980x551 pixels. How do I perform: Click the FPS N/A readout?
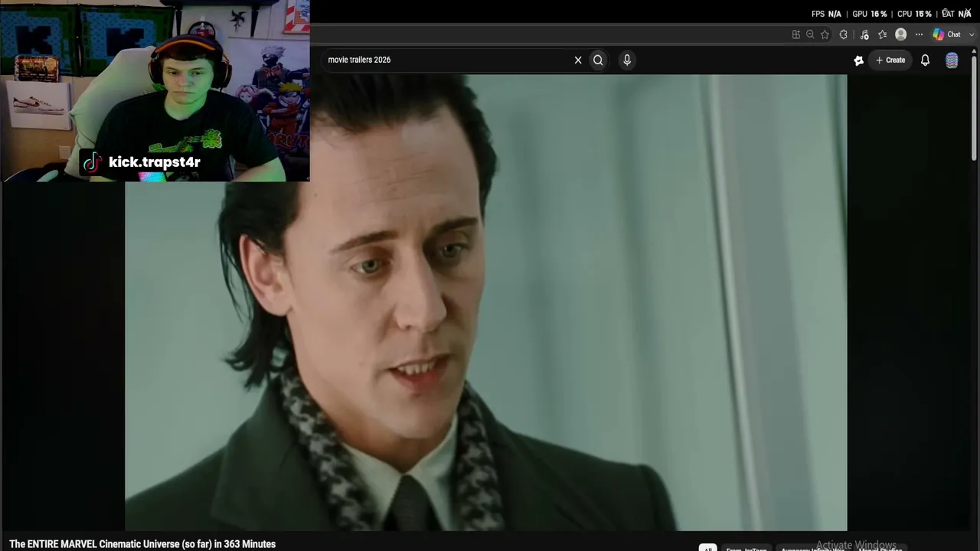click(x=826, y=14)
